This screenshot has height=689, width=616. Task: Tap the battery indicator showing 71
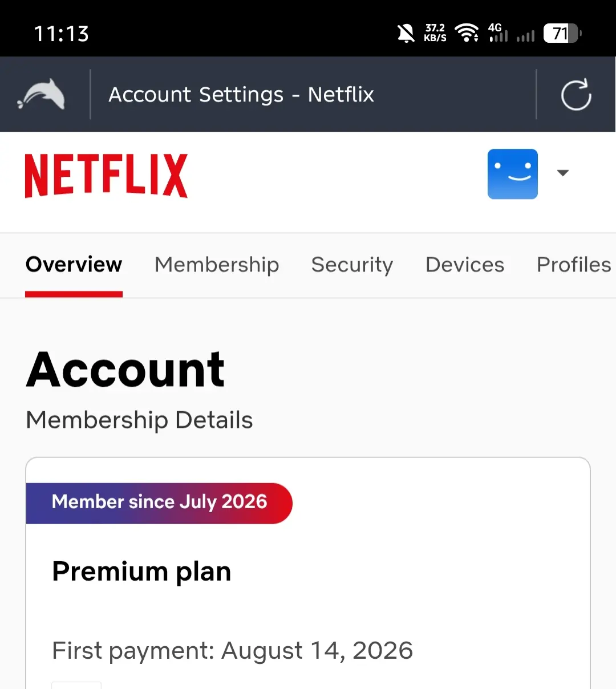(562, 34)
